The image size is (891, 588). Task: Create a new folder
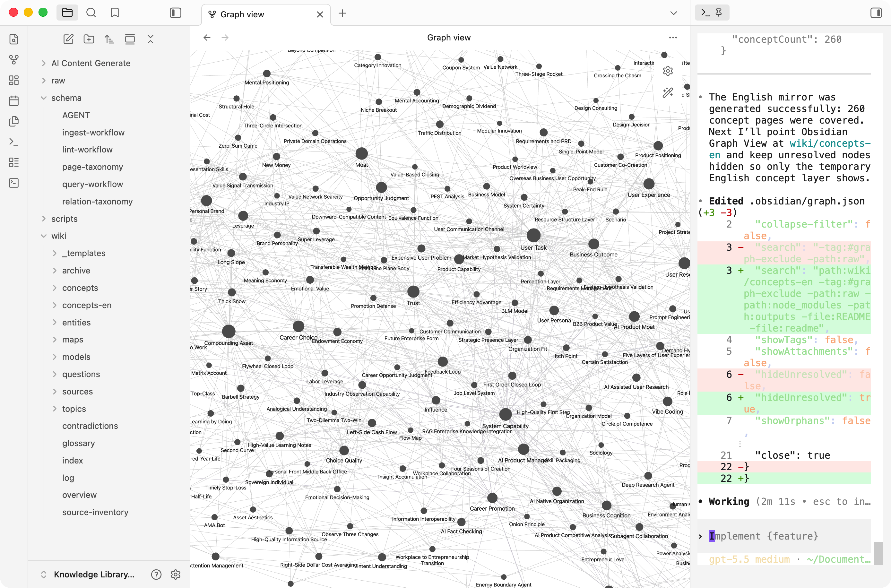coord(89,39)
